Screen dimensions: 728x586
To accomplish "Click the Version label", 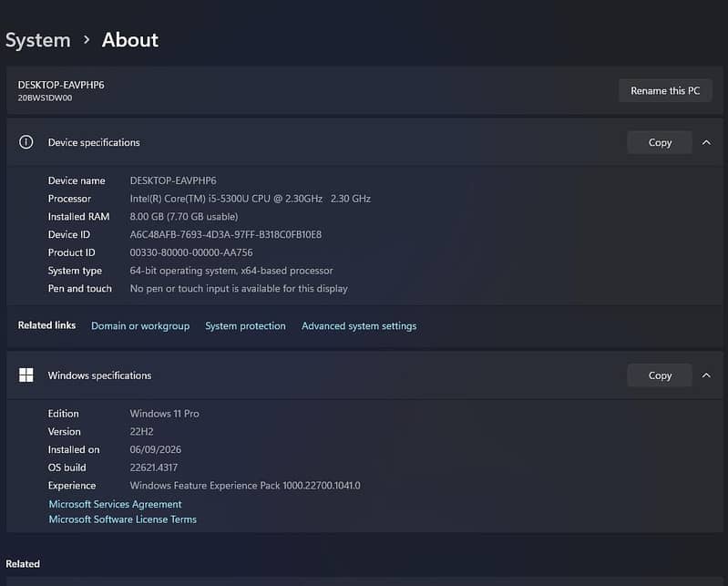I will pos(65,431).
